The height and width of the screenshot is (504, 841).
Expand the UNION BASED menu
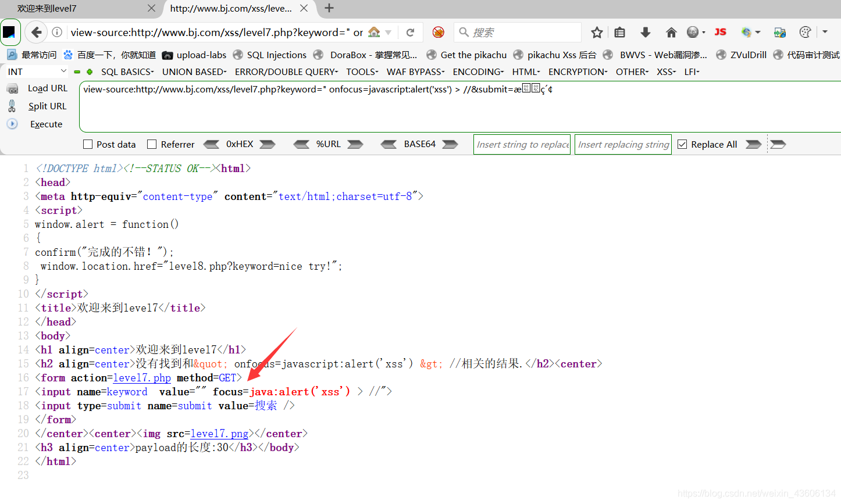click(194, 72)
